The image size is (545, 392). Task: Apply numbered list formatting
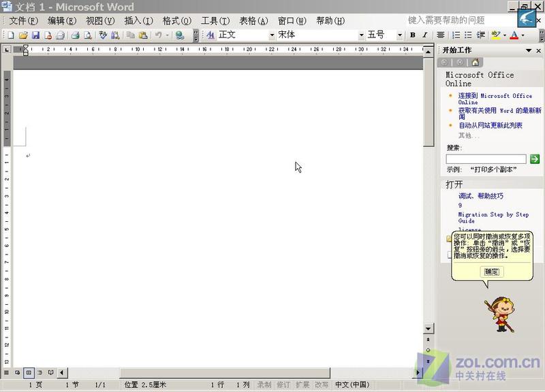click(x=456, y=35)
